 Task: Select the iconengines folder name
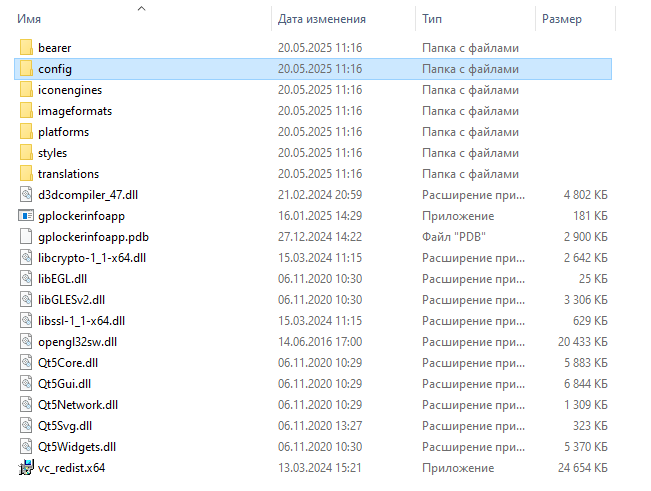[x=70, y=90]
